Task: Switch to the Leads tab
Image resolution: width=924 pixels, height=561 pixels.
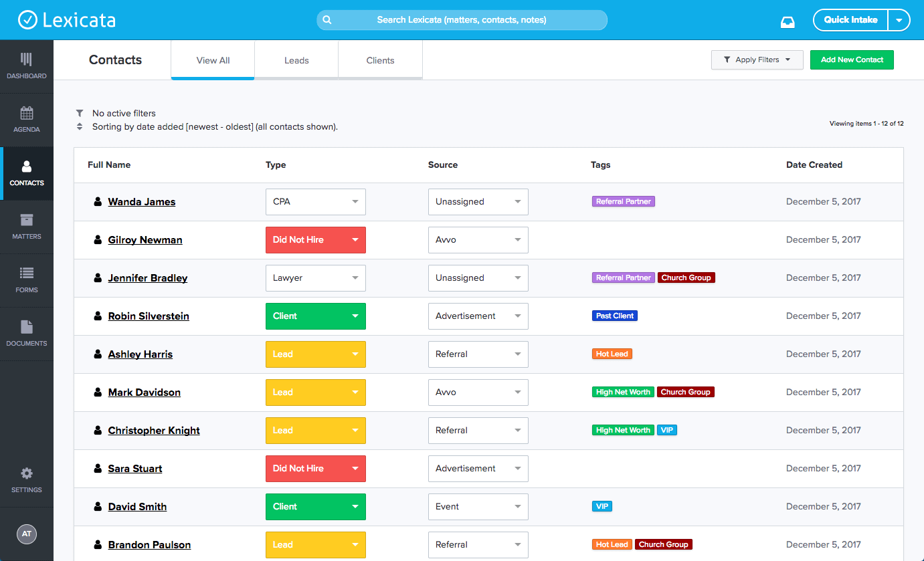Action: 296,60
